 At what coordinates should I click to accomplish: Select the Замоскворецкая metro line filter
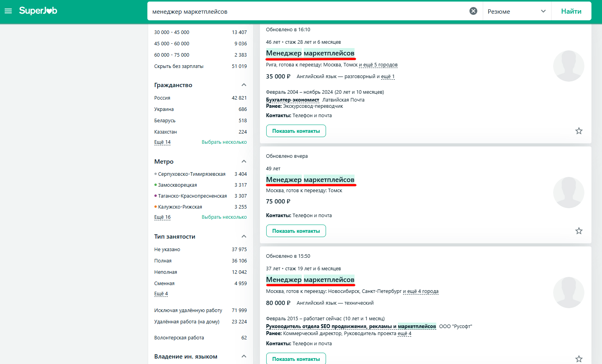(x=177, y=185)
